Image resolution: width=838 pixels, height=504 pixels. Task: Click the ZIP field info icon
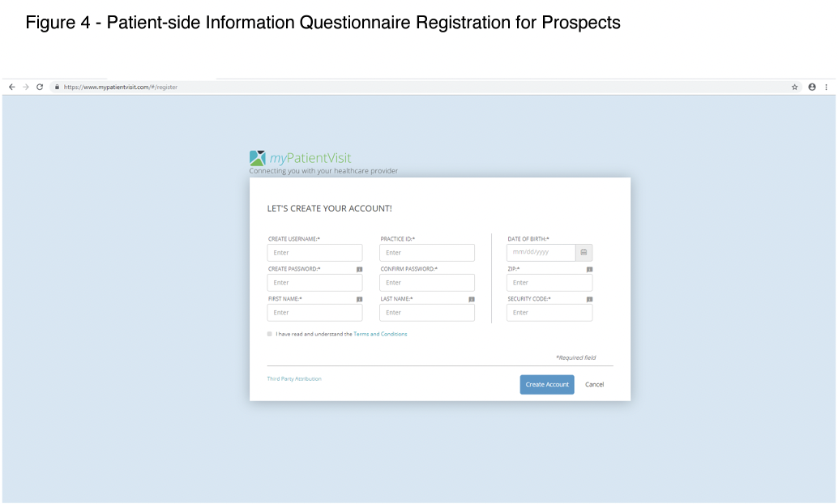(x=589, y=269)
